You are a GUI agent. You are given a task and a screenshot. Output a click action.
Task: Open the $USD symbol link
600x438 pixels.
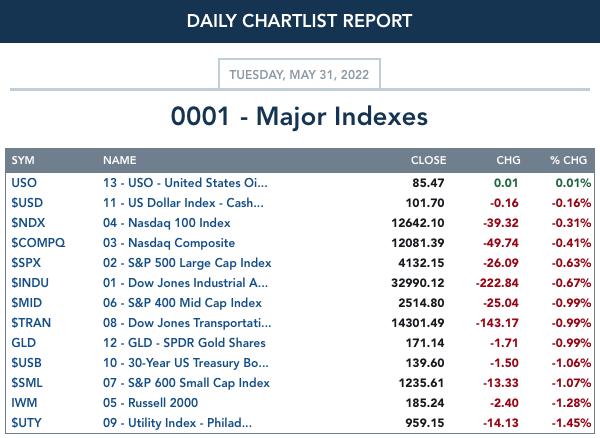coord(27,203)
